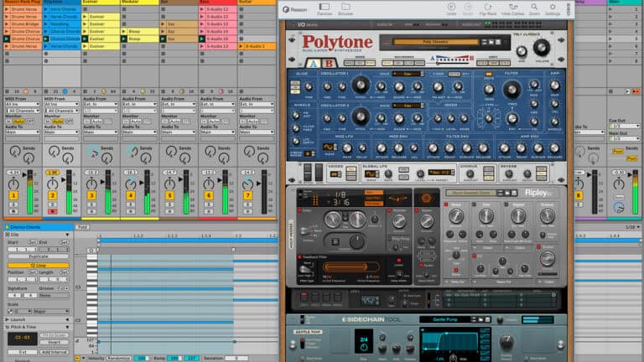Launch the Saz clip that is currently playing

pos(164,39)
